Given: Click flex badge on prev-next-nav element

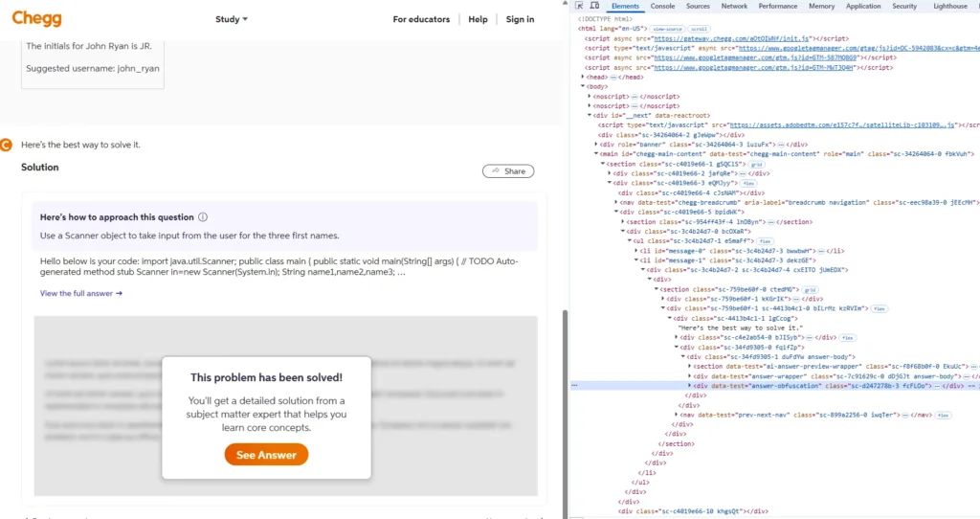Looking at the screenshot, I should 943,416.
